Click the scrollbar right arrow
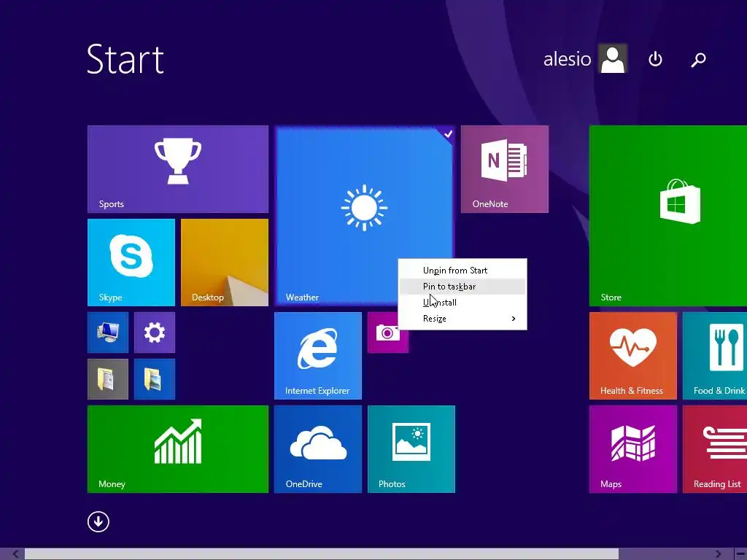This screenshot has height=560, width=747. tap(719, 554)
